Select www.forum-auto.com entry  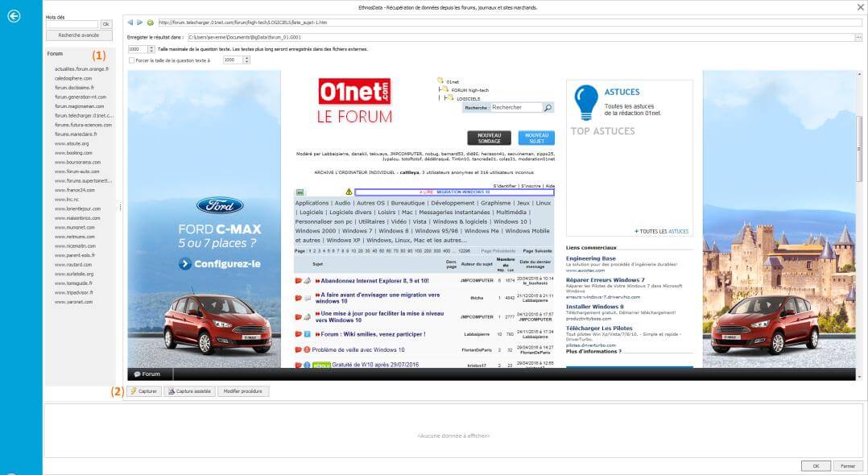click(x=77, y=171)
